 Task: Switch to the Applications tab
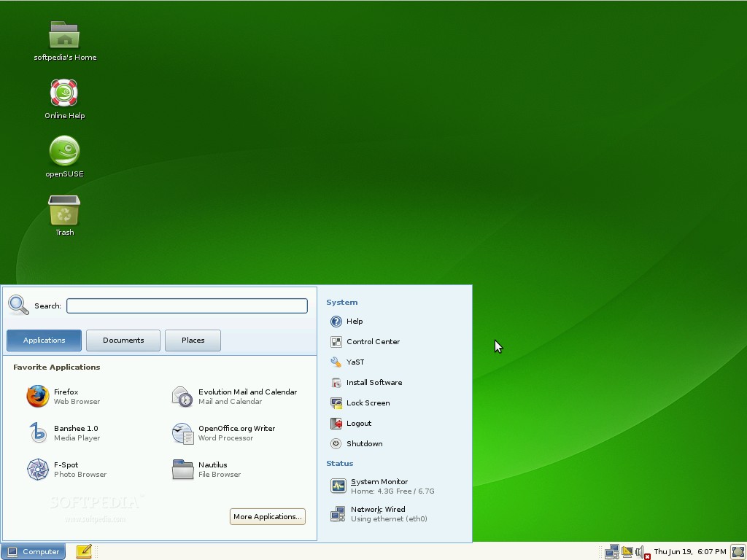44,341
